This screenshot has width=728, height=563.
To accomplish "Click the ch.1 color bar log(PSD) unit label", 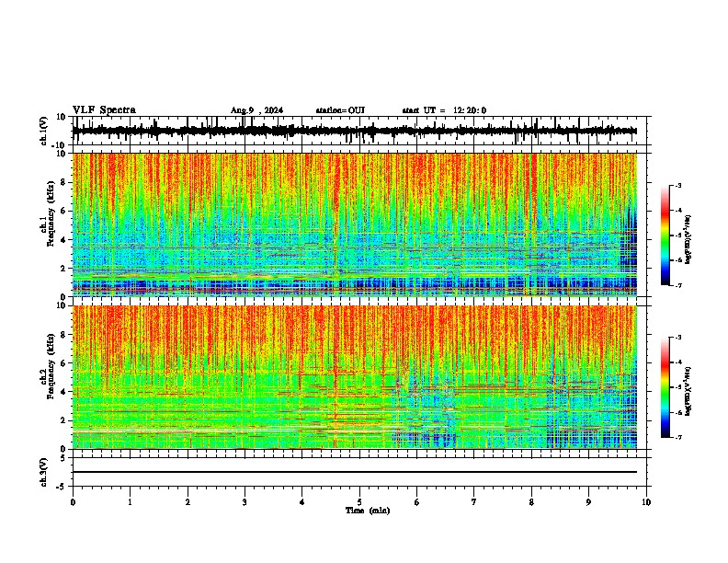I will (688, 239).
